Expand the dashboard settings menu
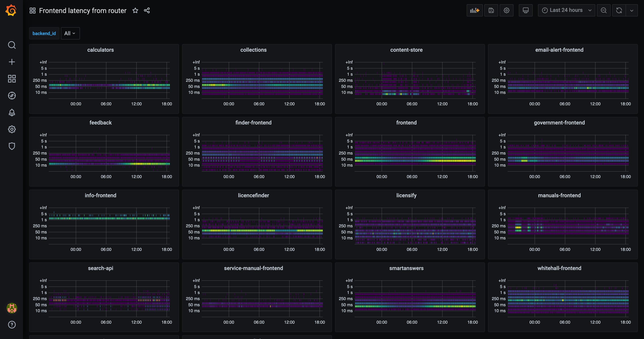Viewport: 644px width, 339px height. 506,10
